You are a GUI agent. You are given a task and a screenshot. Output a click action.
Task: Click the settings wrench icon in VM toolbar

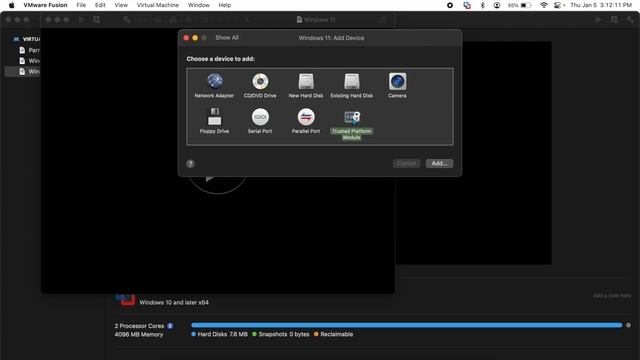(x=127, y=20)
